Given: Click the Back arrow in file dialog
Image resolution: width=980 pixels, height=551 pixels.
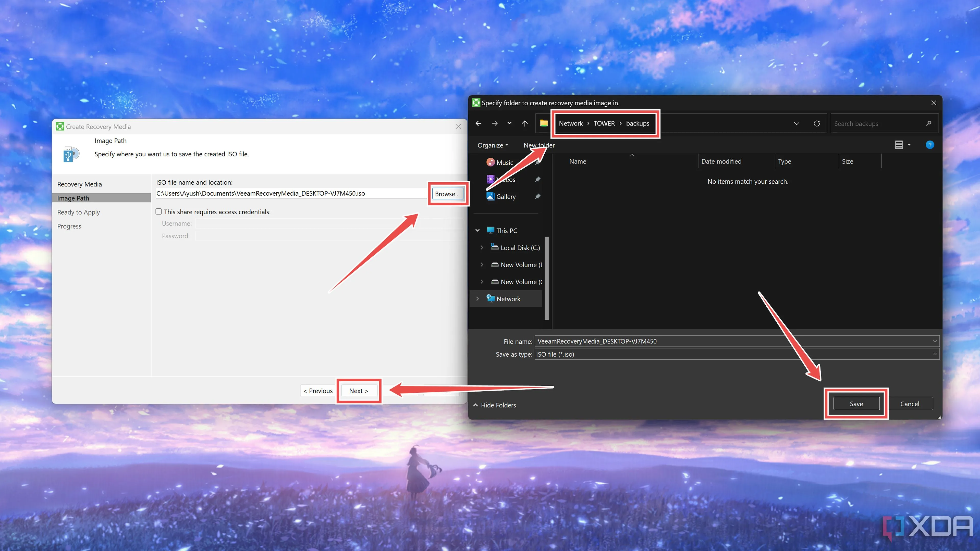Looking at the screenshot, I should click(478, 123).
